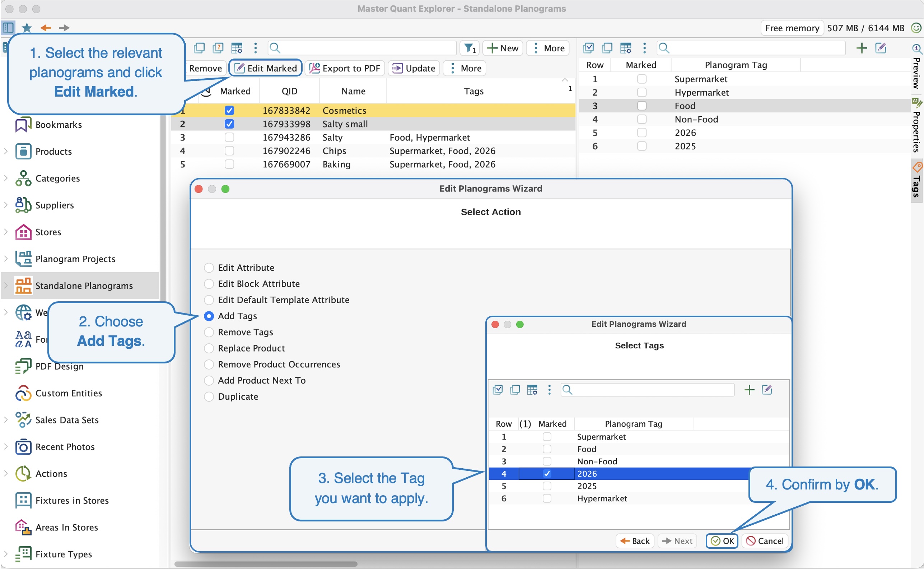This screenshot has width=924, height=571.
Task: Click mark-all icon in Select Tags wizard
Action: tap(498, 389)
